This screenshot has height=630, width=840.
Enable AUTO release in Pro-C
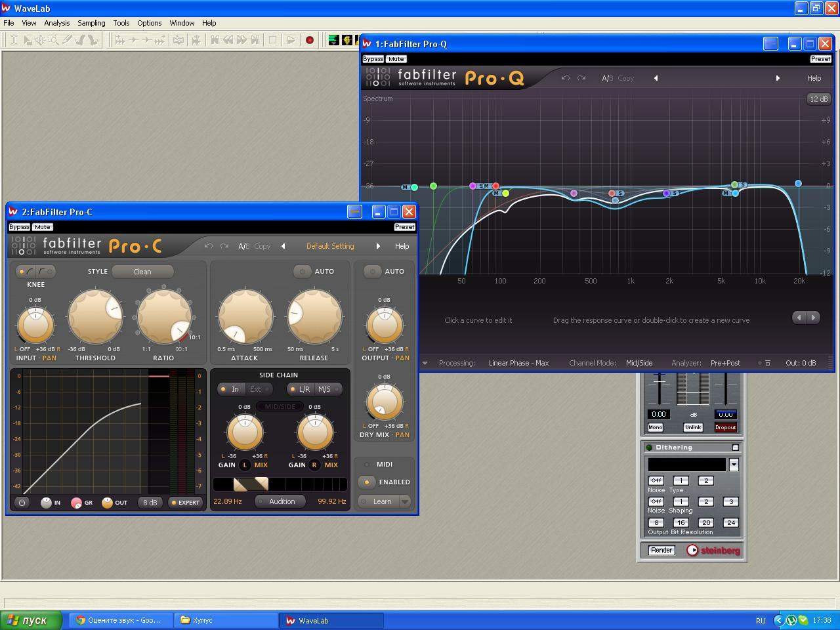point(303,271)
